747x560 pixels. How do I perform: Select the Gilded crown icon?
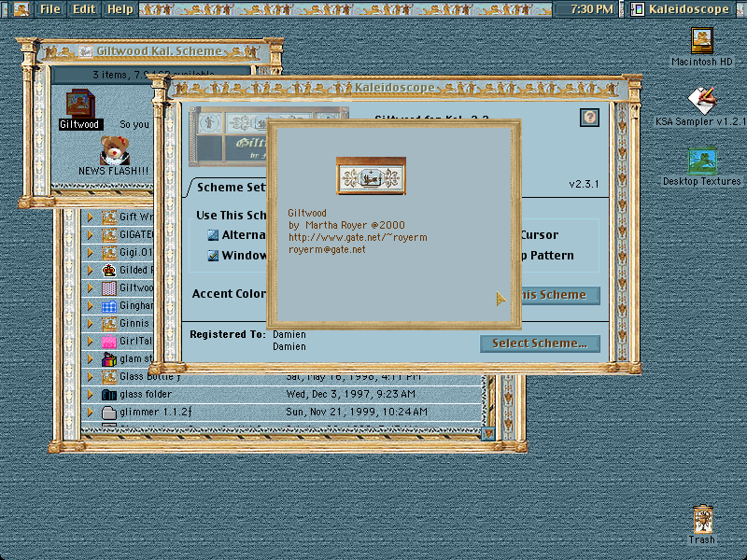pyautogui.click(x=109, y=270)
